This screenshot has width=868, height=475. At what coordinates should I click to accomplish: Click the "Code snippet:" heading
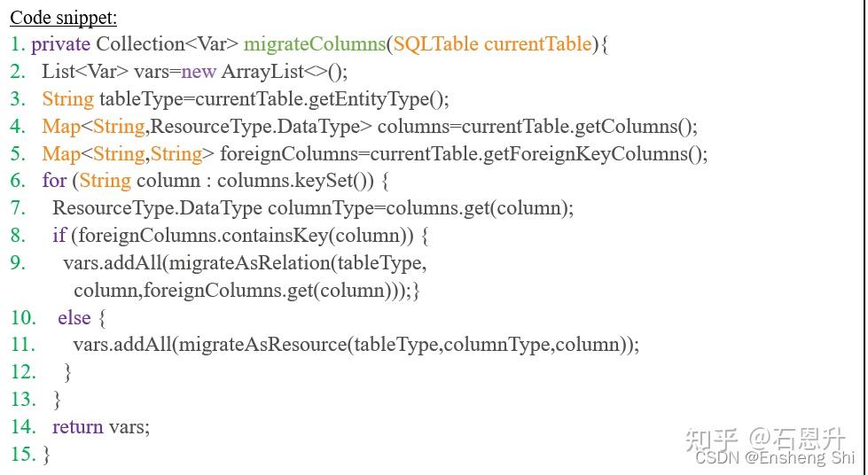63,17
